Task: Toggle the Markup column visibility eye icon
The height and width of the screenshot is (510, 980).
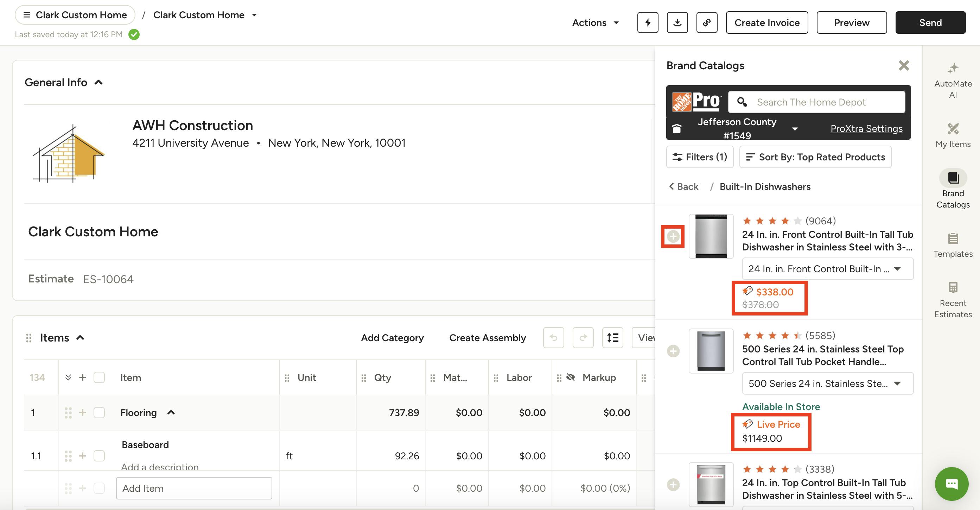Action: (571, 377)
